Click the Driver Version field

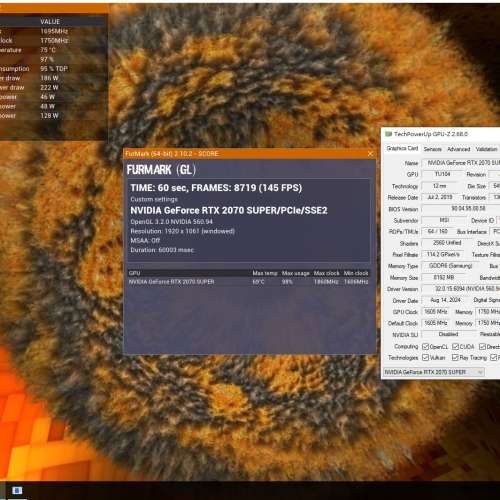point(461,289)
